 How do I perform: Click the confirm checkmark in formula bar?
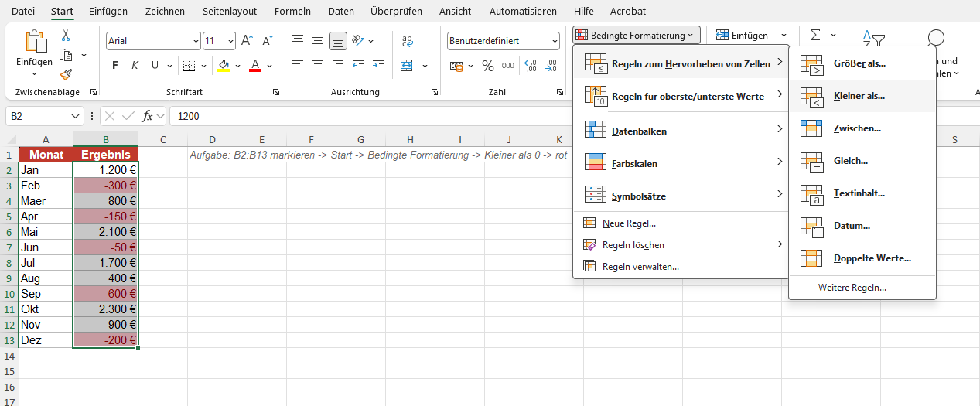pos(128,116)
